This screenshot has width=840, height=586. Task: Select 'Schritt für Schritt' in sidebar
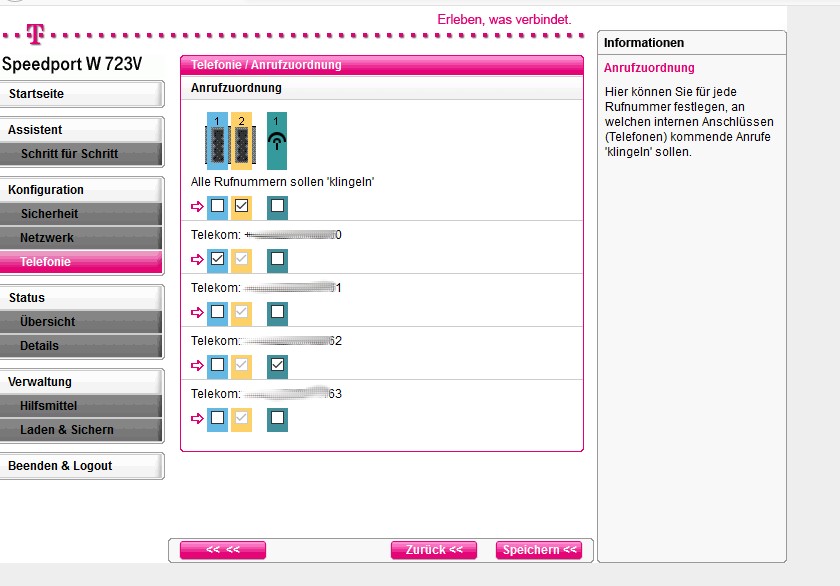coord(81,154)
